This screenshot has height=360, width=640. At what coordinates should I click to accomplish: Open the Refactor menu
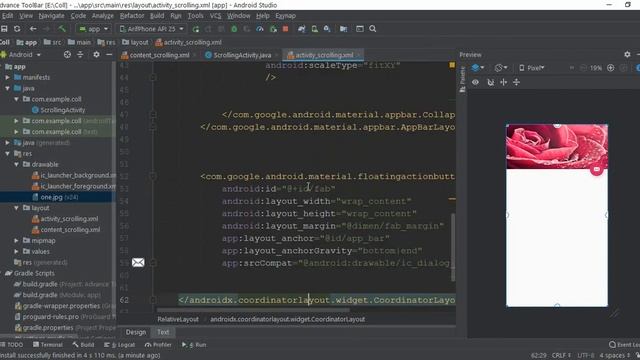[132, 16]
